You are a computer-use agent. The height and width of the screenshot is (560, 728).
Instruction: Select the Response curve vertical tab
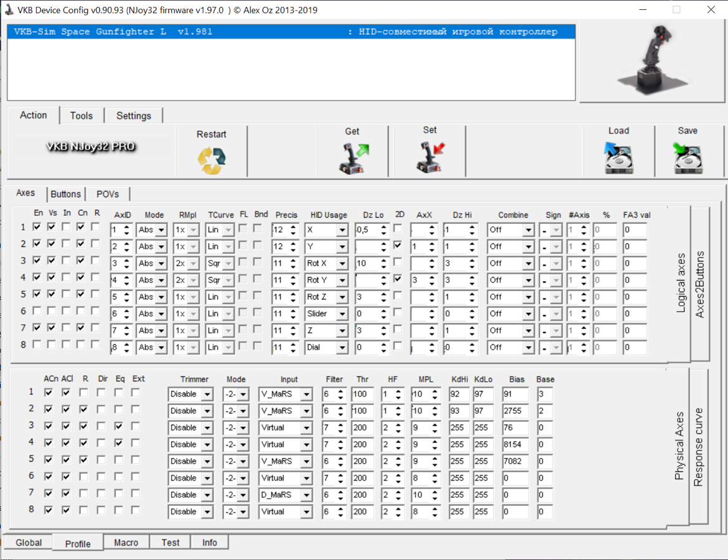point(698,447)
